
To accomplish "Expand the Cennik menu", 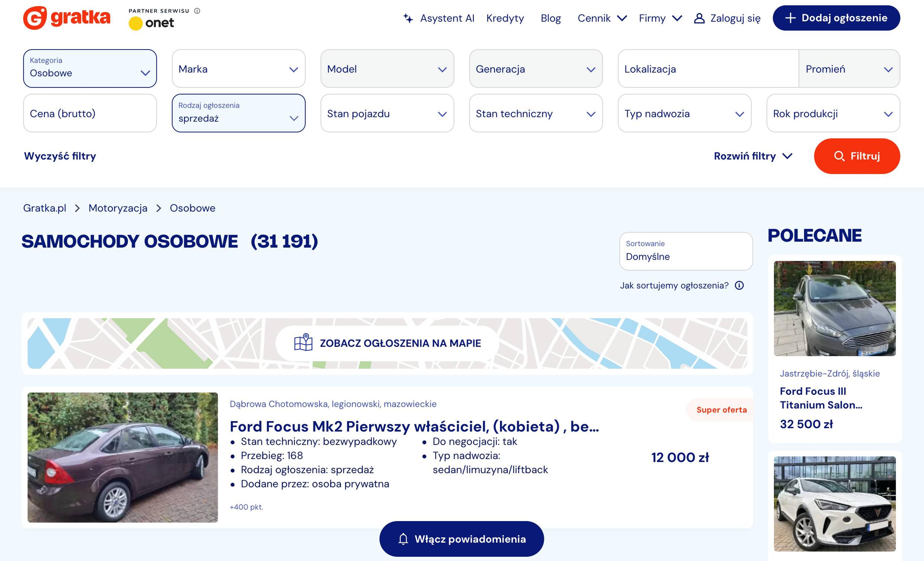I will [602, 18].
